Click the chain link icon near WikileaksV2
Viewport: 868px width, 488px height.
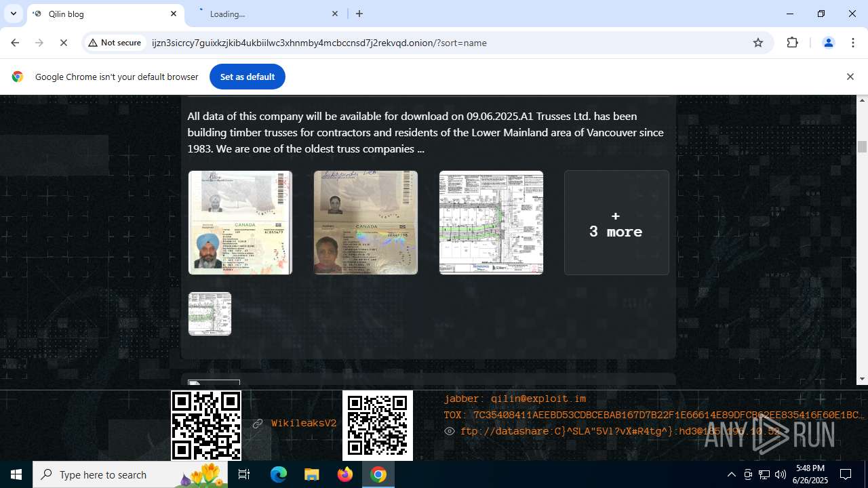[258, 424]
